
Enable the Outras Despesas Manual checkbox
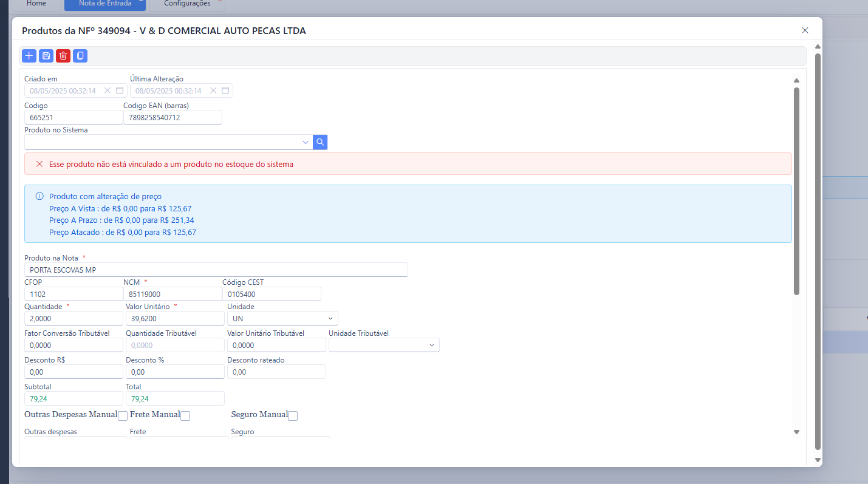(123, 416)
